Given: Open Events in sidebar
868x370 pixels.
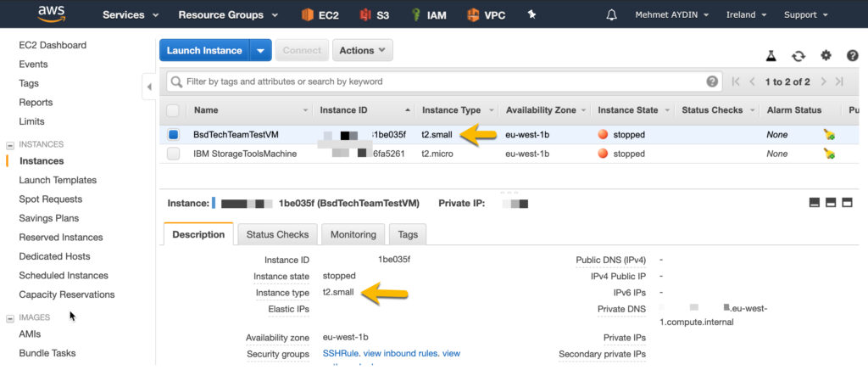Looking at the screenshot, I should pos(33,64).
